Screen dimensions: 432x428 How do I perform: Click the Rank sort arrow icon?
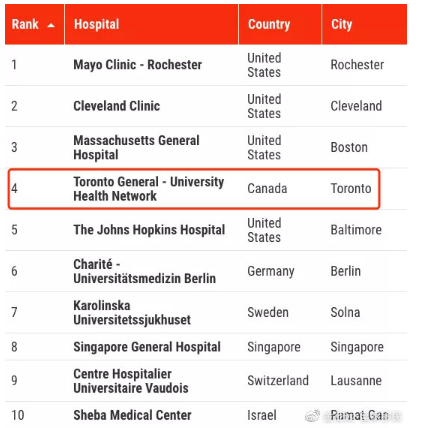tap(51, 25)
